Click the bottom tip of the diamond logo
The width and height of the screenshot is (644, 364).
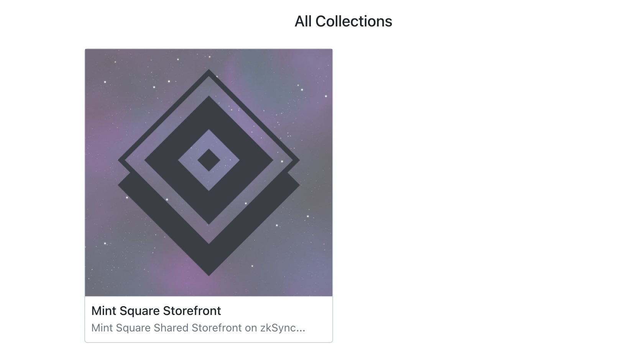click(209, 271)
